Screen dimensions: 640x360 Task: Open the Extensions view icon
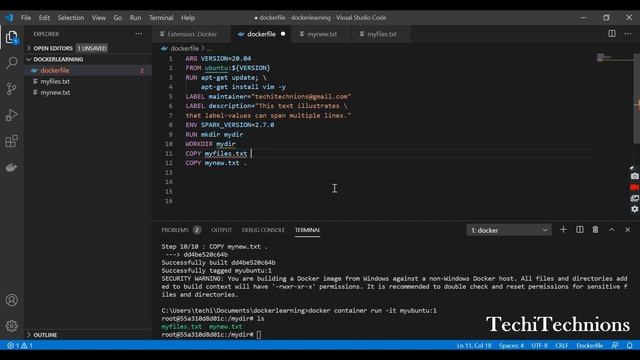pyautogui.click(x=11, y=141)
